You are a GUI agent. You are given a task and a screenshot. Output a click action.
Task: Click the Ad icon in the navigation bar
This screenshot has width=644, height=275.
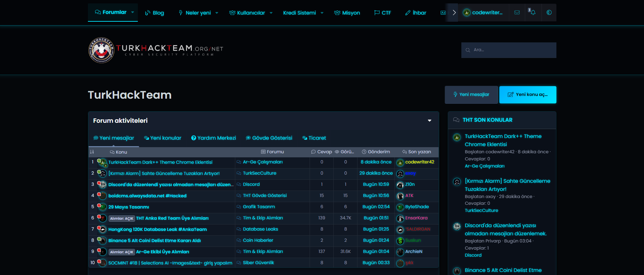tap(443, 13)
